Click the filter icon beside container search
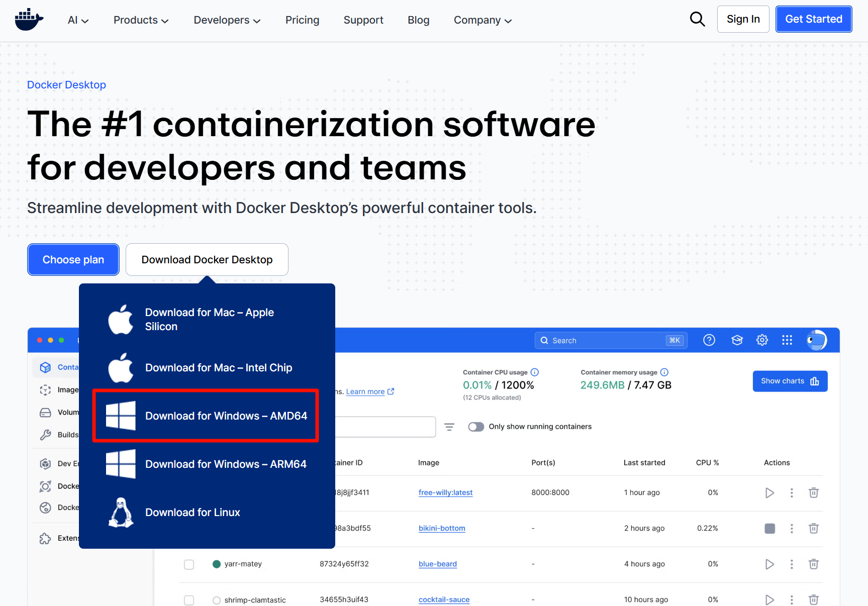The height and width of the screenshot is (606, 868). pyautogui.click(x=449, y=427)
